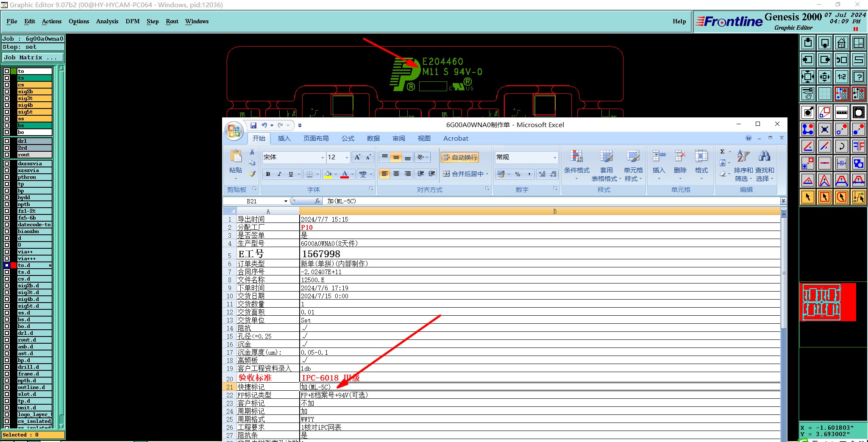The height and width of the screenshot is (442, 868).
Task: Select the ruler measurement tool icon
Action: (x=841, y=112)
